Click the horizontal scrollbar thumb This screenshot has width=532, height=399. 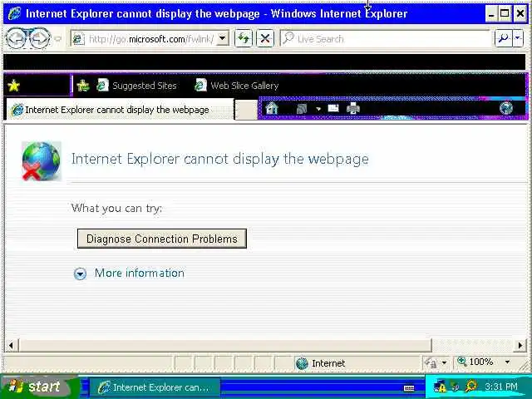225,346
